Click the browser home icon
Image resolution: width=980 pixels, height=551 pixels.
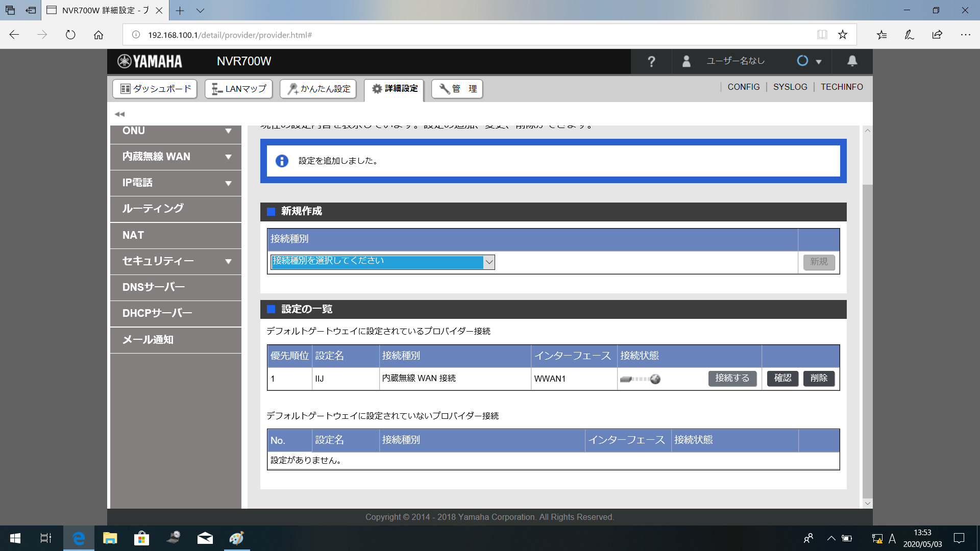[99, 35]
